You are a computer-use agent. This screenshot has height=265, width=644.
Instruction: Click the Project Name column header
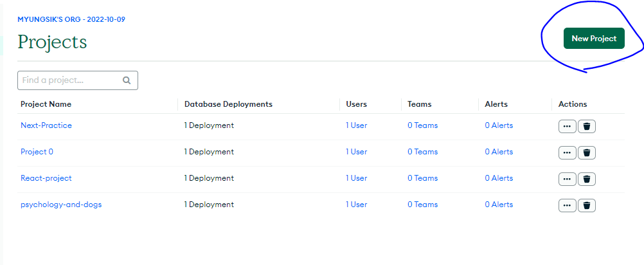tap(46, 104)
